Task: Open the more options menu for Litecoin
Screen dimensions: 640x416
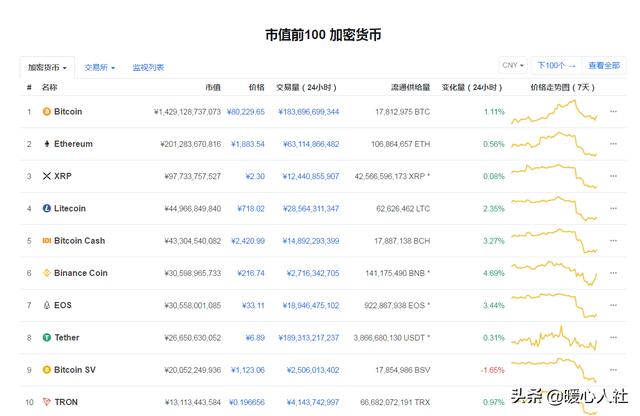Action: click(x=613, y=208)
